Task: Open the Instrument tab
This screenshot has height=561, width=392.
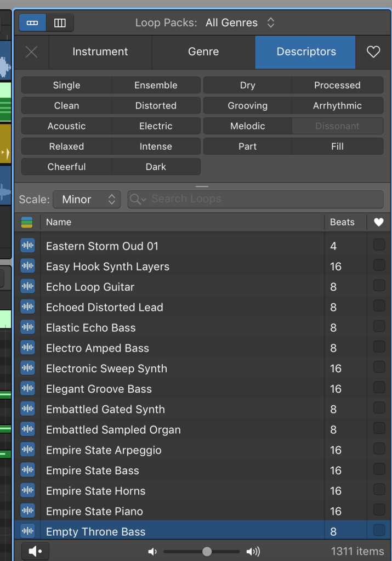Action: pos(100,52)
